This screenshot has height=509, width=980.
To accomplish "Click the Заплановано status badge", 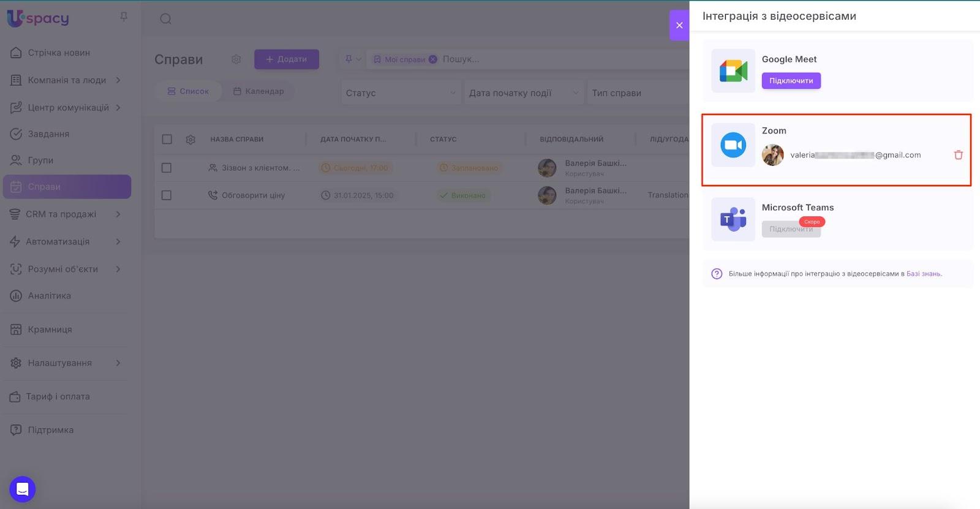I will coord(469,168).
